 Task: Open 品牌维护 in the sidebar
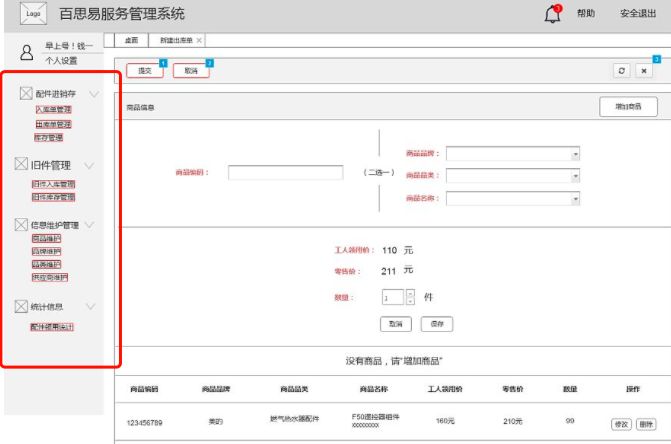click(47, 251)
